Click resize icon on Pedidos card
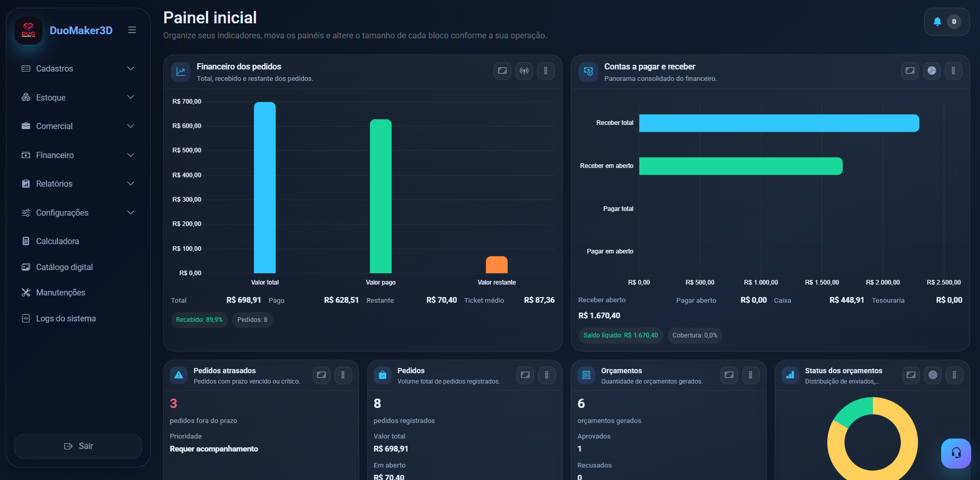The height and width of the screenshot is (480, 980). coord(525,375)
